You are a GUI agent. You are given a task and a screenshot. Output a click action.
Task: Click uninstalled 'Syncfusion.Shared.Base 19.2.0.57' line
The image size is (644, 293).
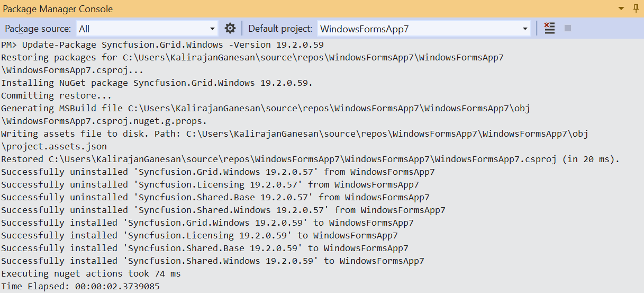pos(215,197)
